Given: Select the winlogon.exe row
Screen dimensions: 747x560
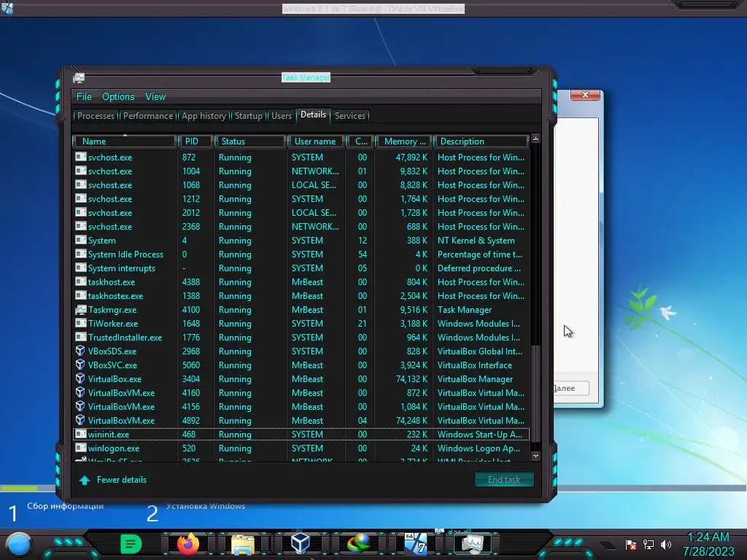Looking at the screenshot, I should point(301,448).
